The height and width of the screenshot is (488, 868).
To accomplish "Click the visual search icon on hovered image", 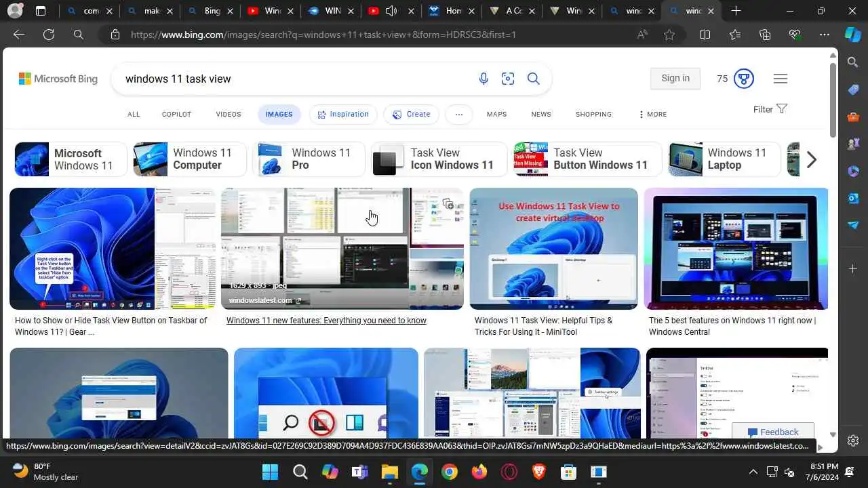I will (x=448, y=203).
